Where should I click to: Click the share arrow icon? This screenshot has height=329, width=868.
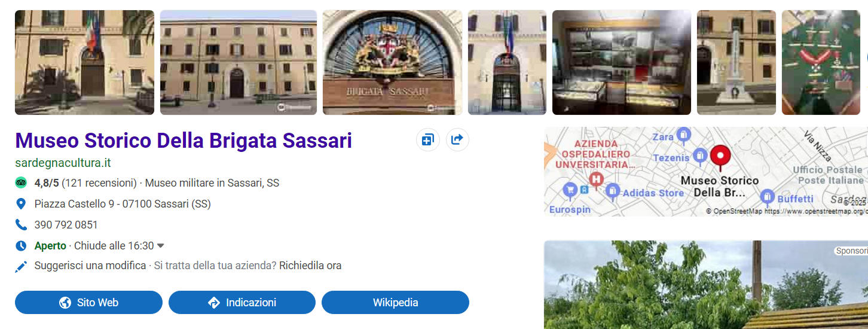coord(457,140)
